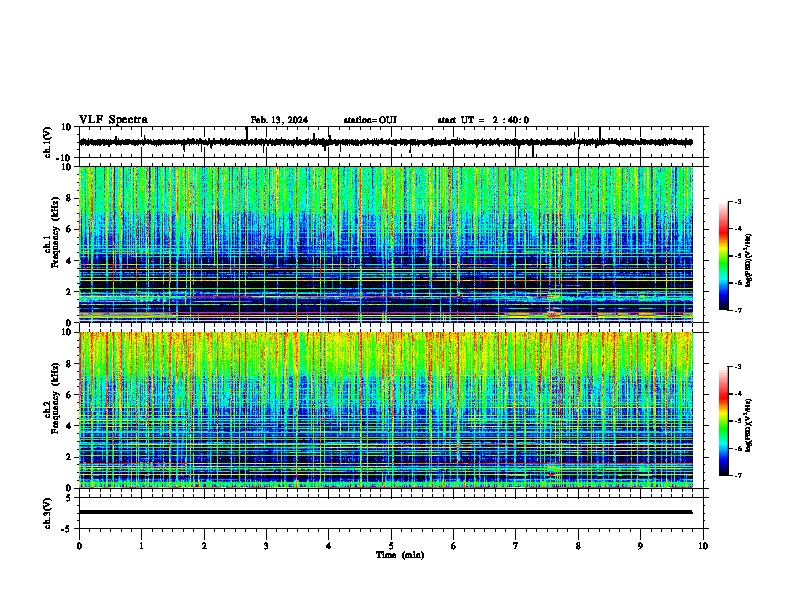
Task: Click tick label "3" on the Time axis
Action: point(266,546)
